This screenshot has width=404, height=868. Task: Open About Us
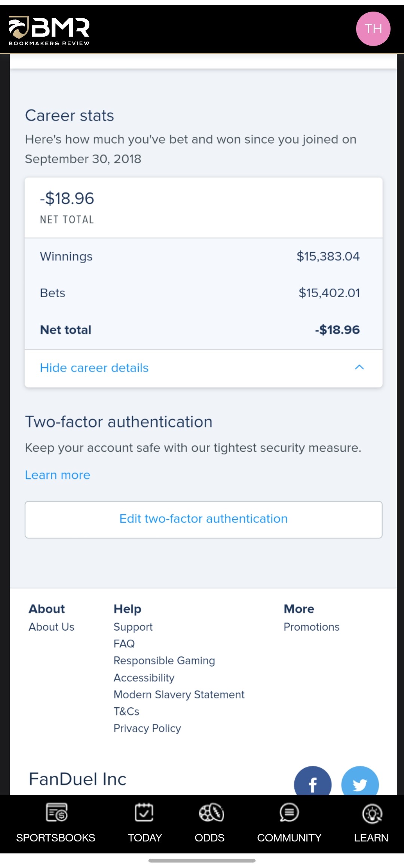coord(51,627)
